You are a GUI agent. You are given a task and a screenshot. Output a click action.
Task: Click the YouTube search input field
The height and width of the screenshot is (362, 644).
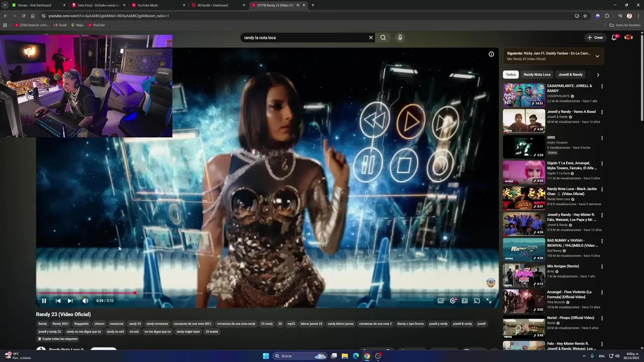304,37
